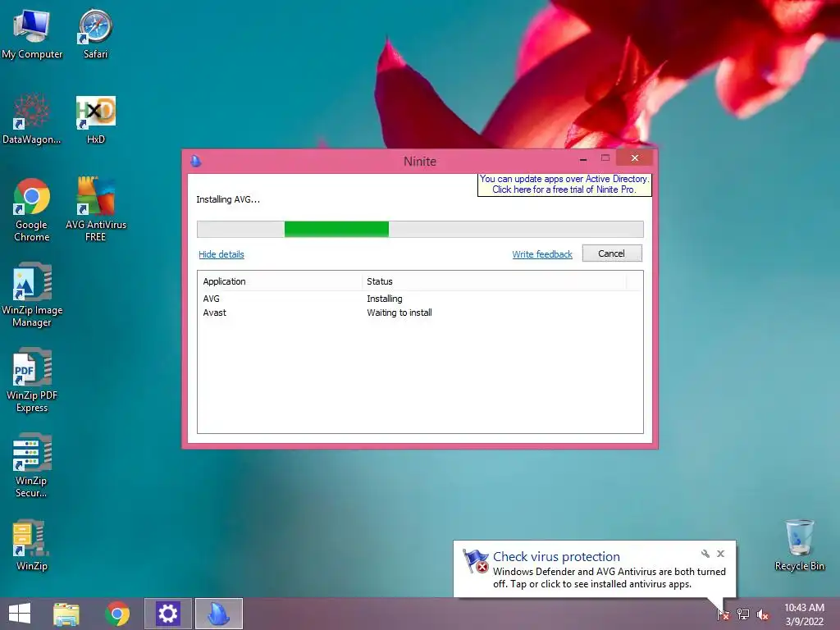Click the 'Waiting to install' status
Image resolution: width=840 pixels, height=630 pixels.
(399, 313)
